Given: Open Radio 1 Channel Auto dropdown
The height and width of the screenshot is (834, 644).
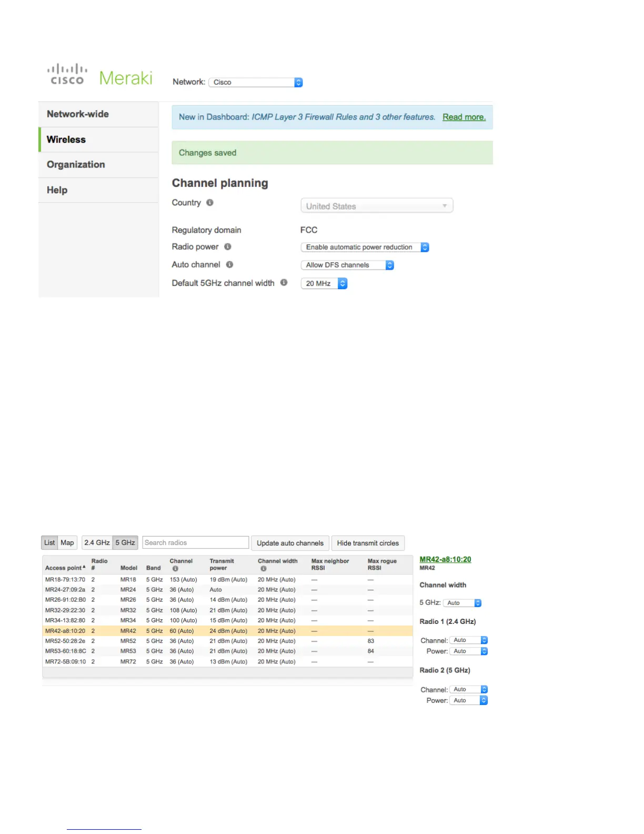Looking at the screenshot, I should coord(469,640).
